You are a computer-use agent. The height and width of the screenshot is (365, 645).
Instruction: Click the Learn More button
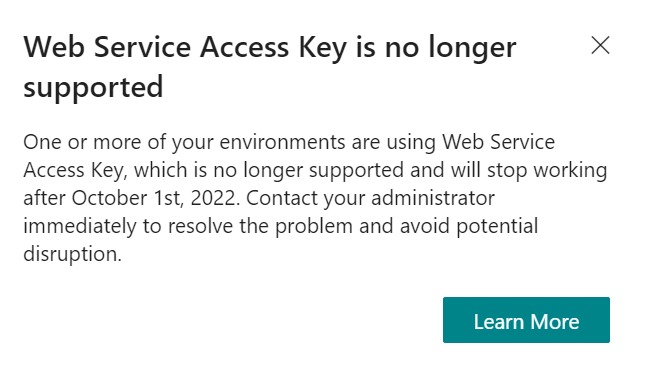coord(526,320)
